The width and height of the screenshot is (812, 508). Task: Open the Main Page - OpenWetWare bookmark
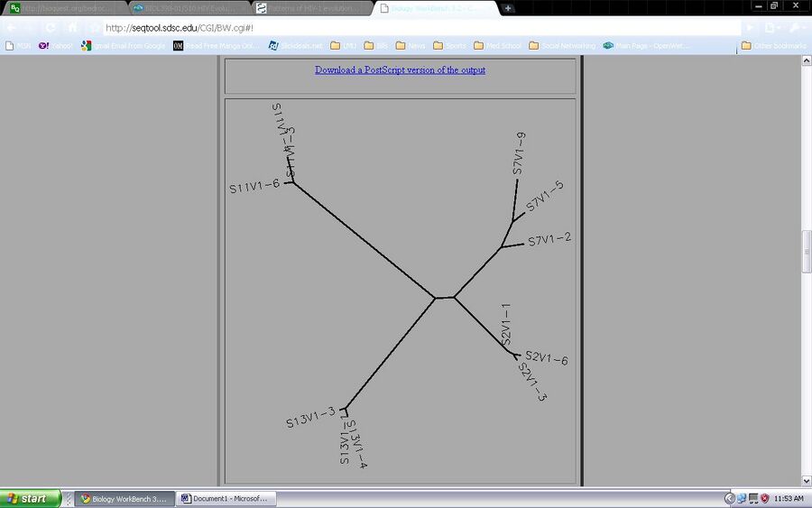645,45
